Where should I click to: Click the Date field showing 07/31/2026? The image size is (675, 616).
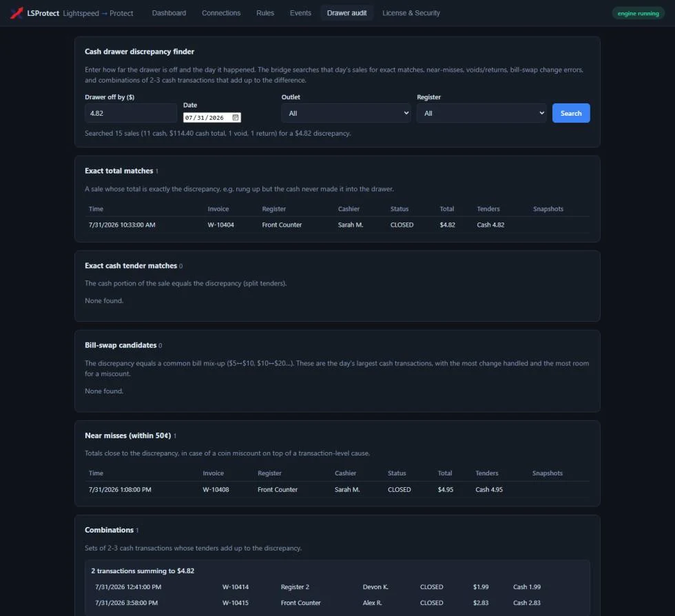coord(212,118)
